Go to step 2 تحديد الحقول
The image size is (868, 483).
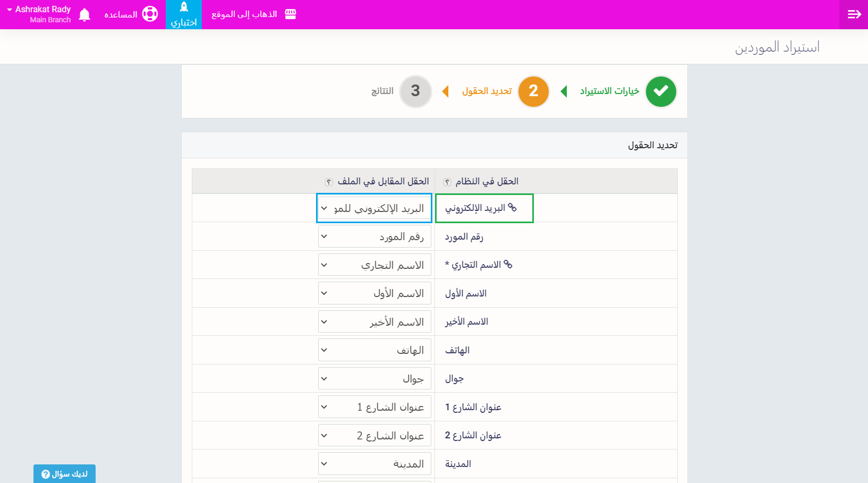pyautogui.click(x=533, y=91)
